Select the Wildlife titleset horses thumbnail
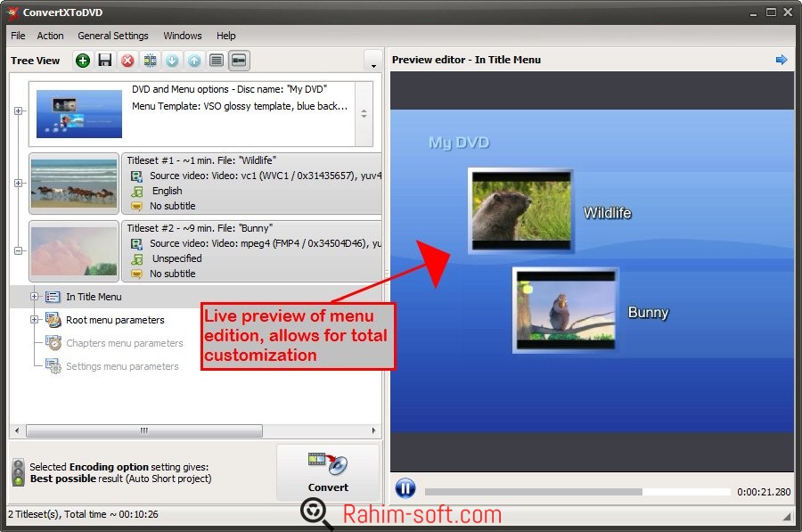 74,184
